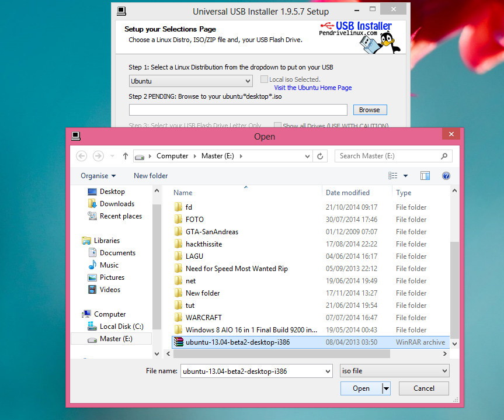Screen dimensions: 504x420
Task: Click the horizontal scrollbar in file list
Action: point(281,354)
